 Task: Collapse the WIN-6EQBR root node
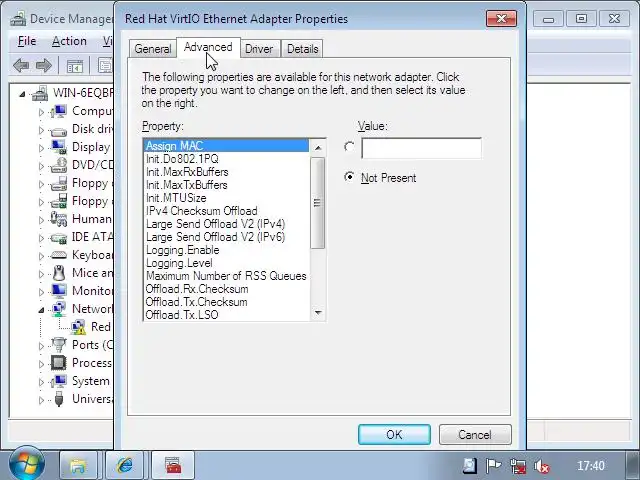[x=22, y=95]
